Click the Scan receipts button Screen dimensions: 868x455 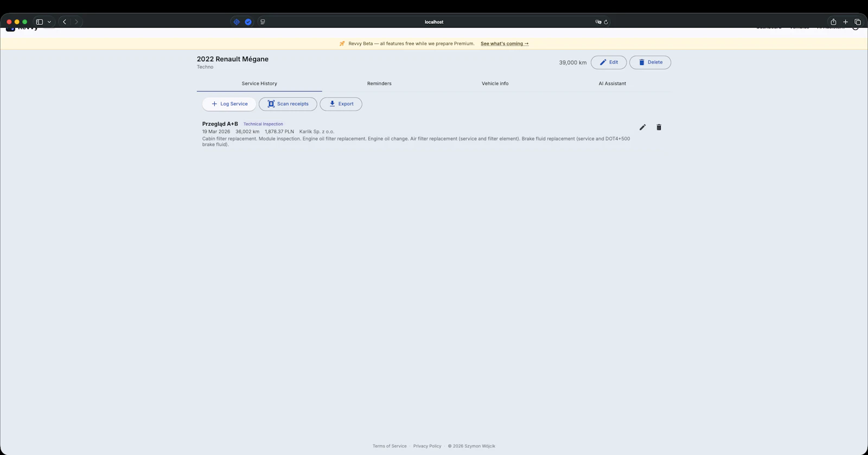coord(288,104)
